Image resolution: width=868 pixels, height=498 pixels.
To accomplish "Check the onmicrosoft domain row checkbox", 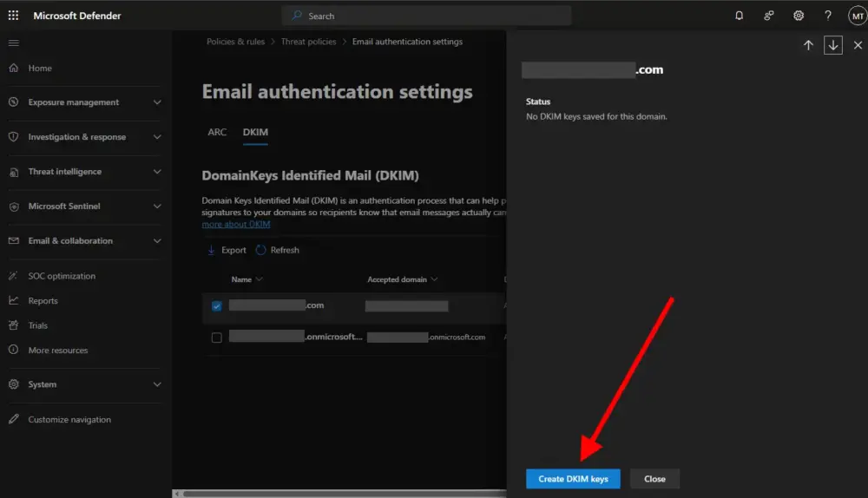I will 216,337.
